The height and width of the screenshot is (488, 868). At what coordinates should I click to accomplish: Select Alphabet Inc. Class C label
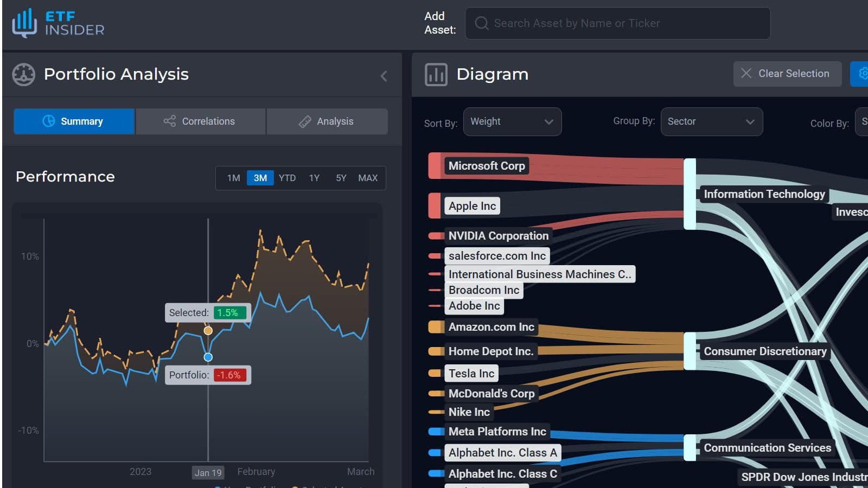click(502, 474)
